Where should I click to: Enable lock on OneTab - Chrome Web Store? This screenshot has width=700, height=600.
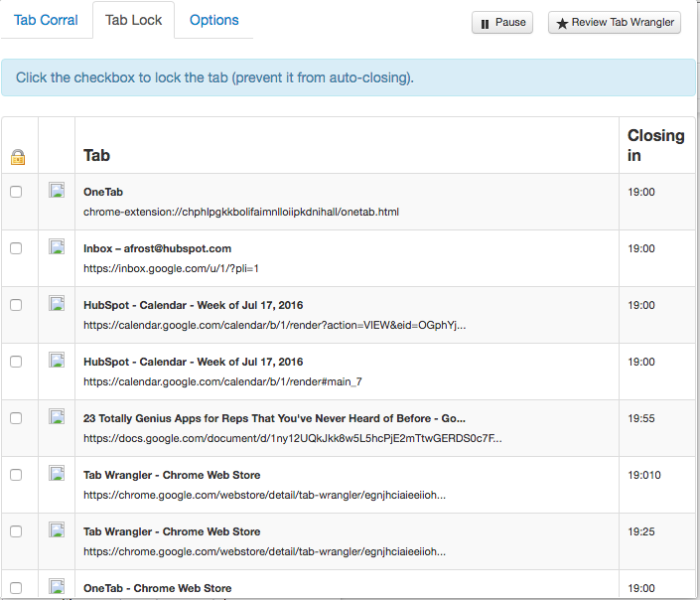coord(16,587)
